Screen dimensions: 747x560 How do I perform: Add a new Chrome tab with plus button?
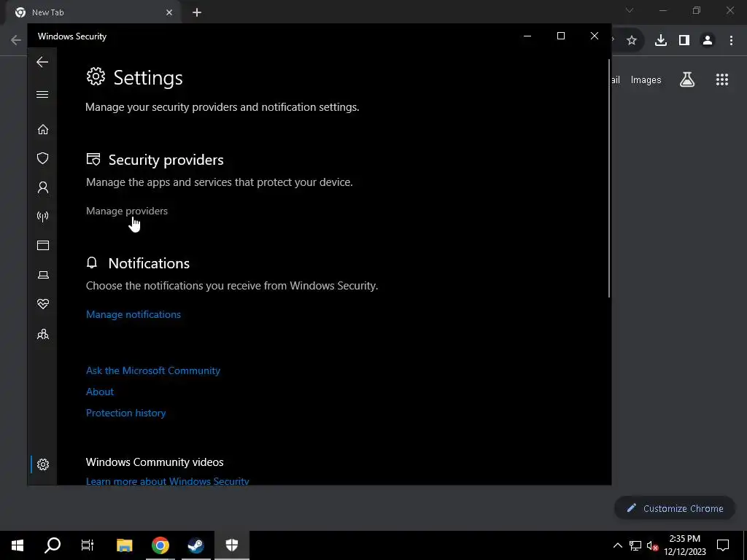(x=197, y=12)
